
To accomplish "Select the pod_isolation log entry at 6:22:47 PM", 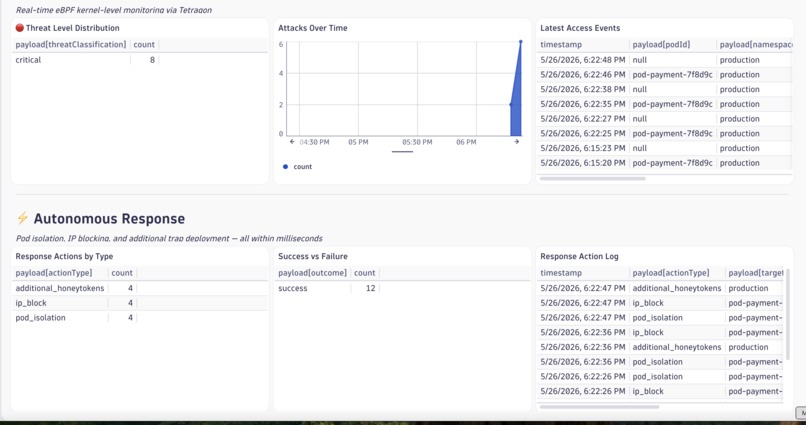I will (661, 318).
